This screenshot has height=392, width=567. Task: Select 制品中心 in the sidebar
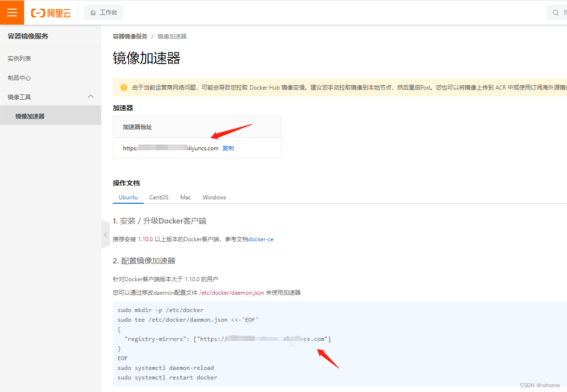tap(19, 78)
